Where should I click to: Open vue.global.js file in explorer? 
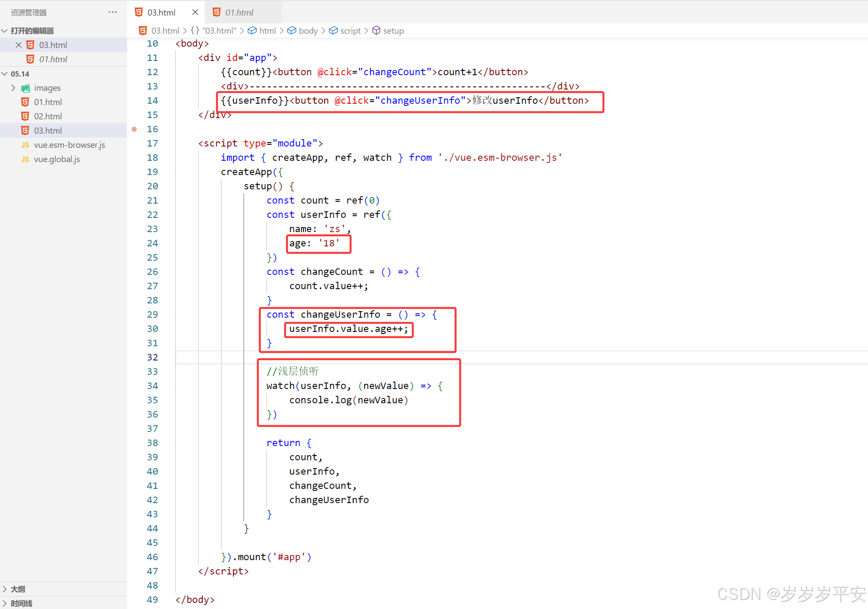[57, 159]
